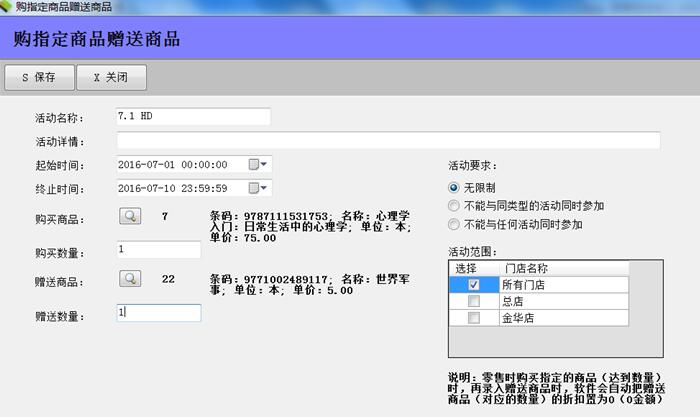Screen dimensions: 700x417
Task: Check the 总店 store checkbox
Action: click(474, 301)
